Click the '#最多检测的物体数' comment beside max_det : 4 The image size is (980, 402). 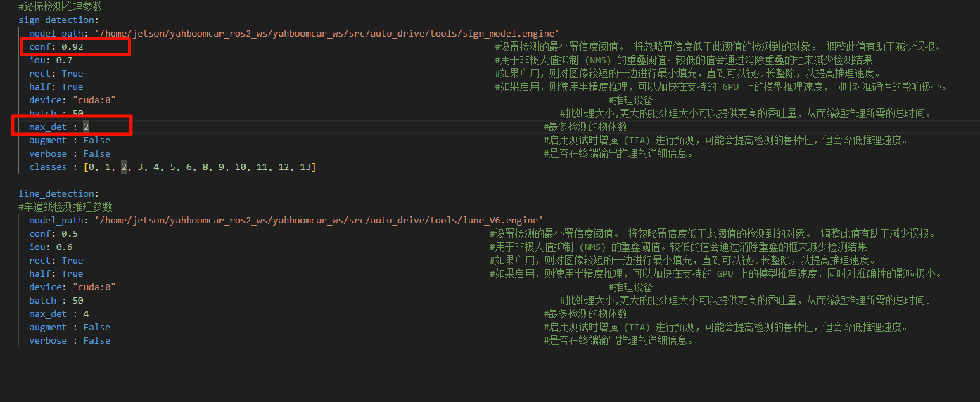tap(585, 313)
